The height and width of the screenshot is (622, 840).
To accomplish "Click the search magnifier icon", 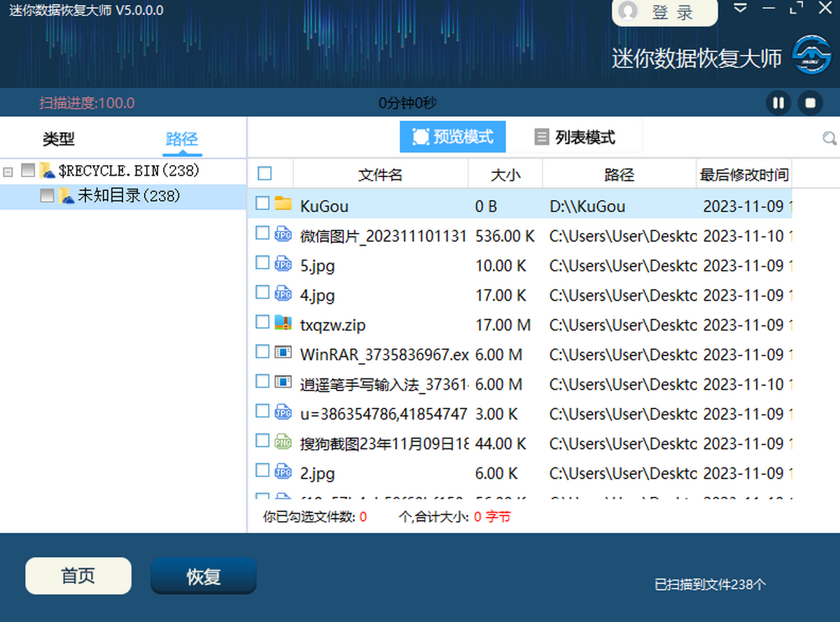I will click(829, 138).
